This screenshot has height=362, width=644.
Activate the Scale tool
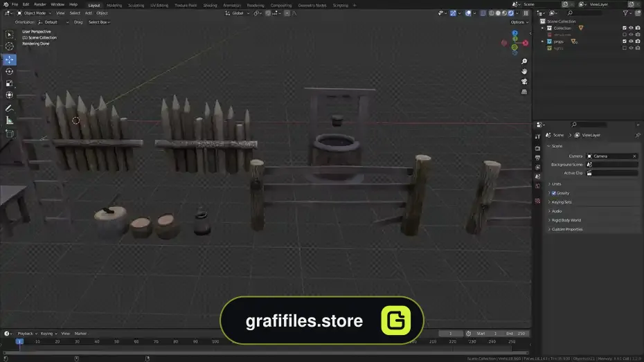click(9, 83)
